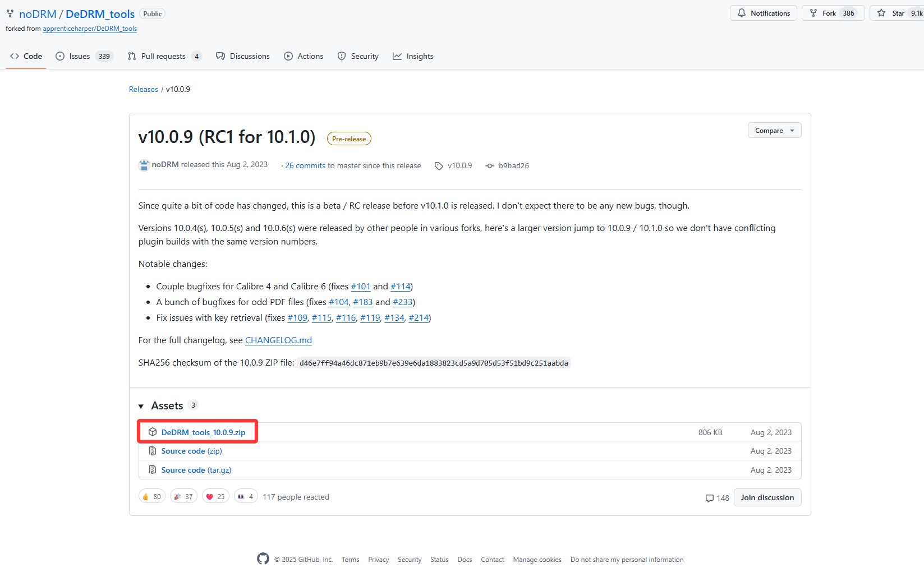Open the CHANGELOG.md link

pos(278,340)
